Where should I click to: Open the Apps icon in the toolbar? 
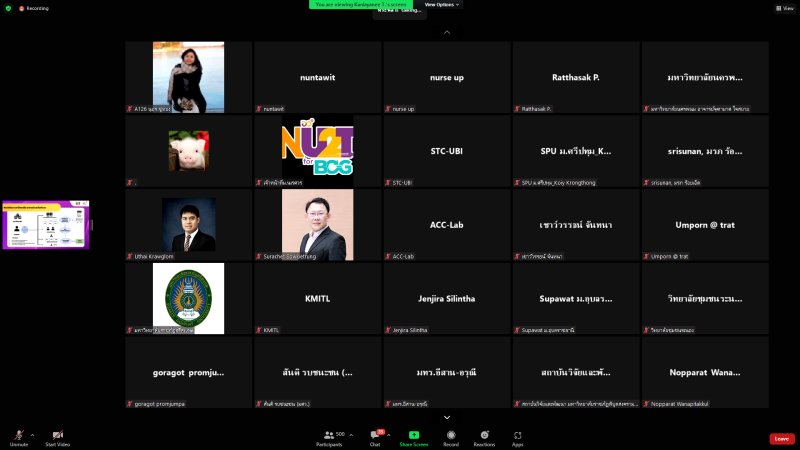point(518,435)
